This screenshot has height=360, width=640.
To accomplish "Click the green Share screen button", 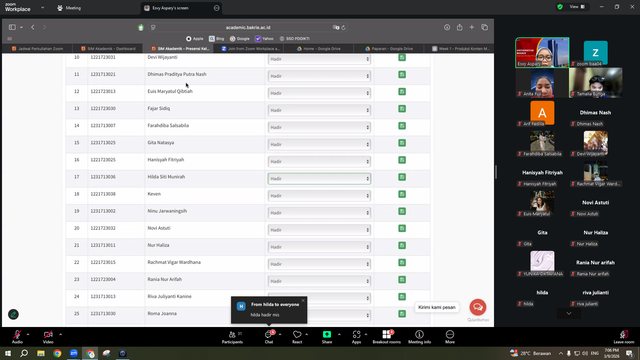I will (327, 337).
